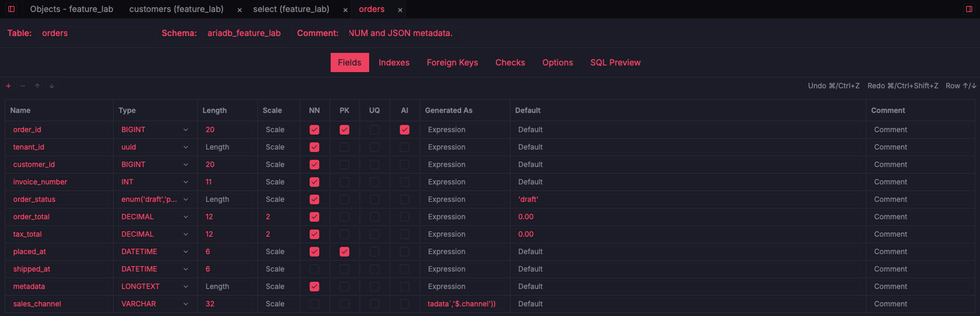Screen dimensions: 980x316
Task: Edit scale 2 of order_total
Action: point(278,217)
